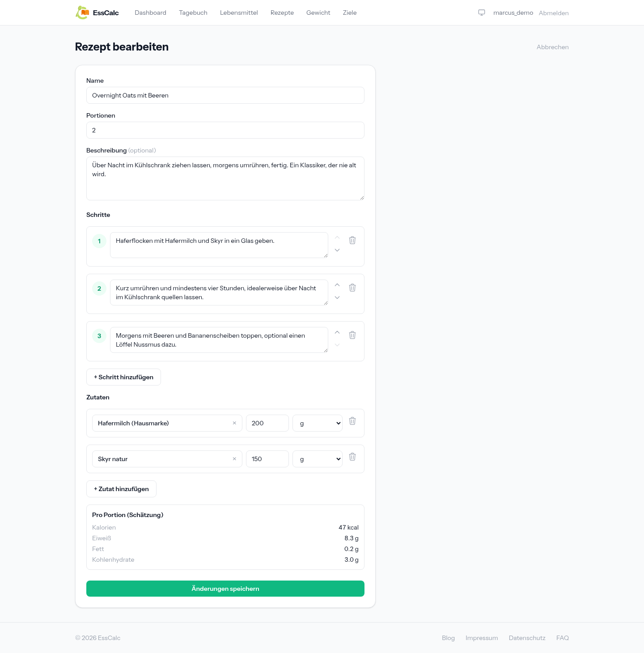Move step 2 down with chevron arrow
The height and width of the screenshot is (653, 644).
pyautogui.click(x=337, y=297)
